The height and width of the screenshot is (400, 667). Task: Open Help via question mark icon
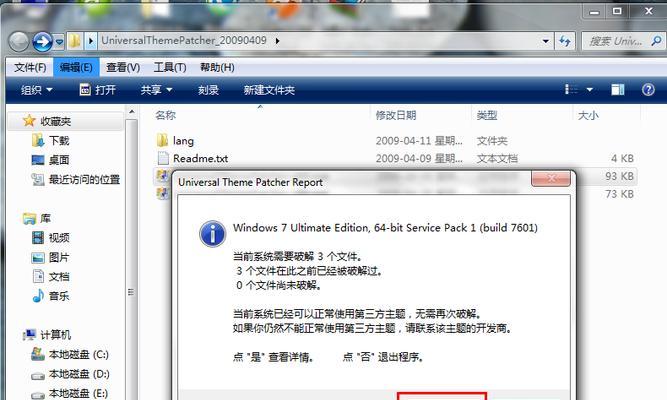click(648, 89)
